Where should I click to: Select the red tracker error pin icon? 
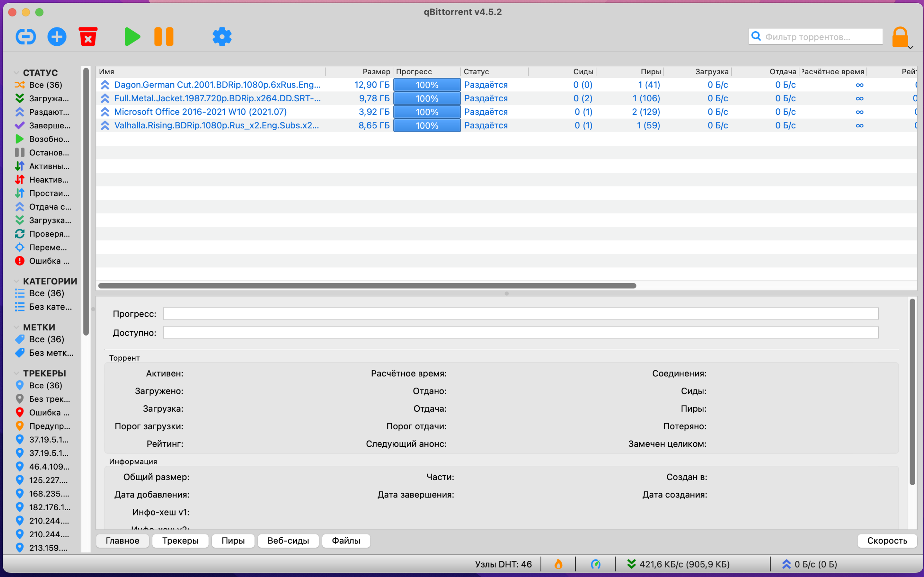pyautogui.click(x=20, y=412)
